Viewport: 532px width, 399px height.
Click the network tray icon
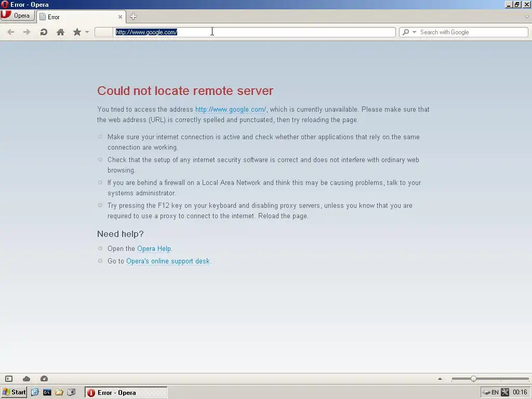pyautogui.click(x=486, y=393)
